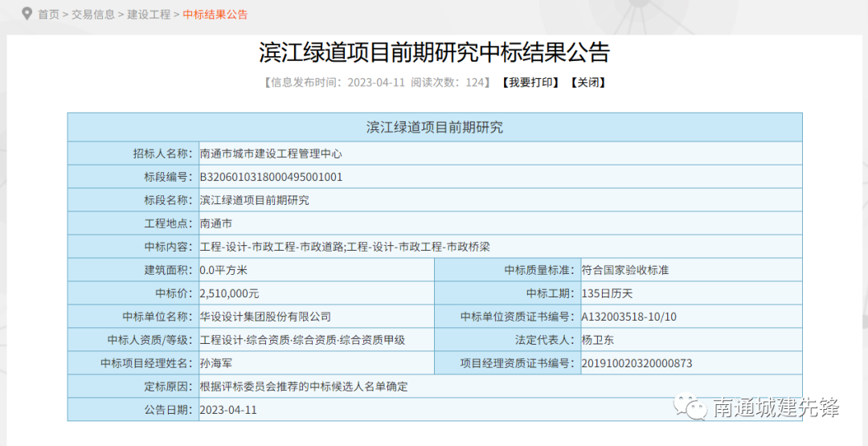
Task: Click section number B3206010318000495001001
Action: coord(271,177)
